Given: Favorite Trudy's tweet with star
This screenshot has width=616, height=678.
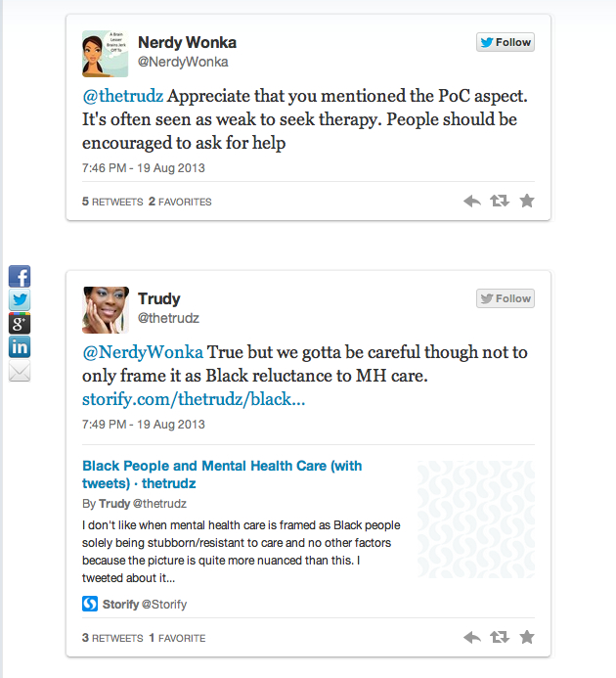Looking at the screenshot, I should pyautogui.click(x=527, y=638).
